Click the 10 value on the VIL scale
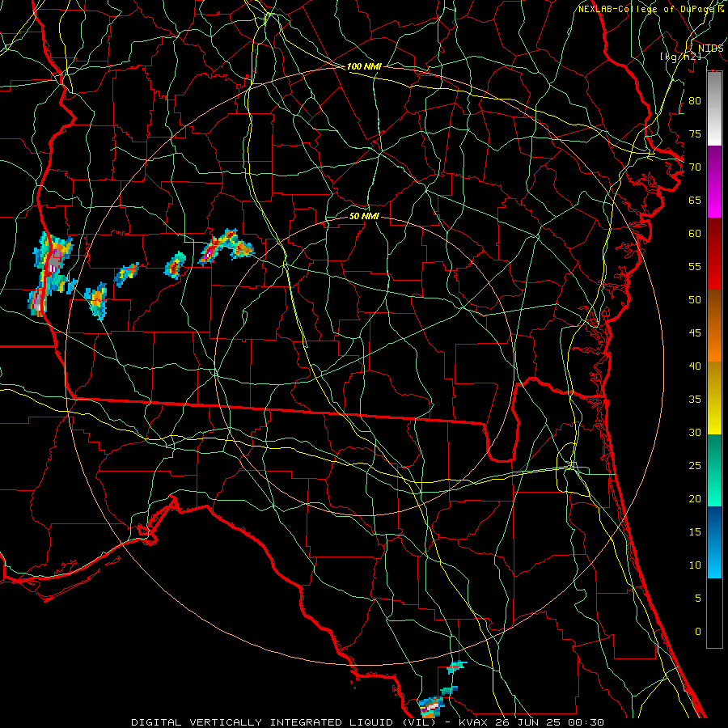Screen dimensions: 728x728 (x=695, y=565)
